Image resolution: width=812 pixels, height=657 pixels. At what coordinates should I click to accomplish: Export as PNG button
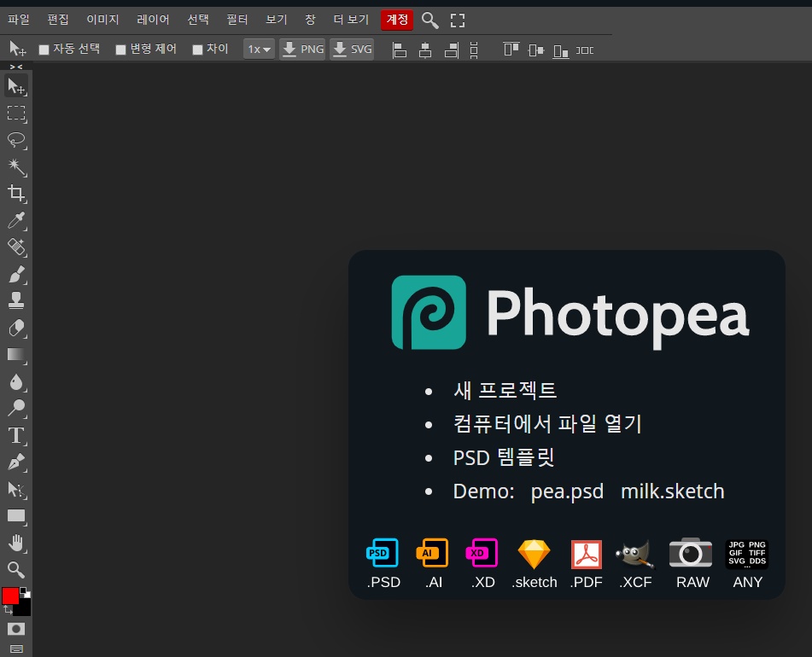click(x=302, y=49)
